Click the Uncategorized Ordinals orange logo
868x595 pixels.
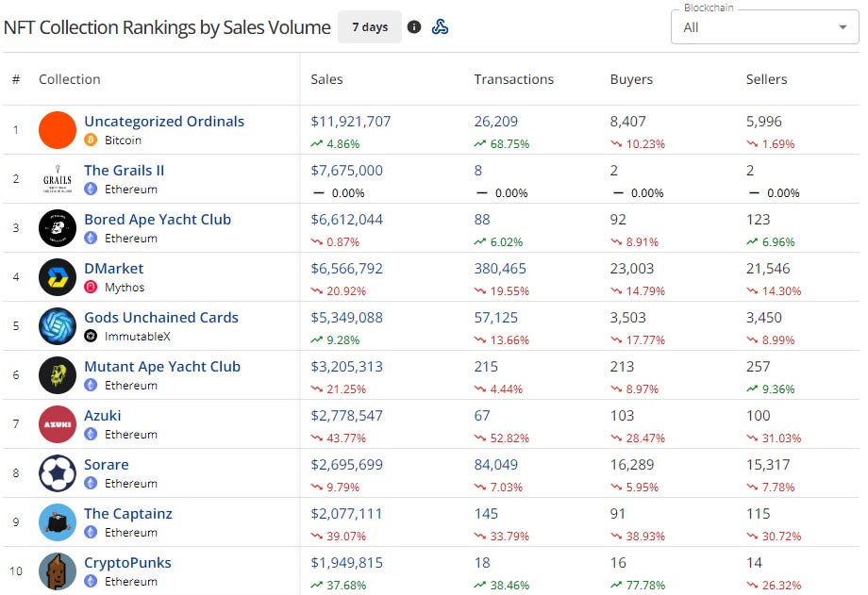[x=58, y=130]
